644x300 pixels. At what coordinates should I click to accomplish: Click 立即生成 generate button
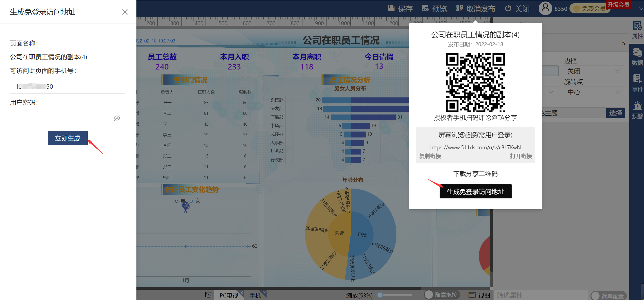point(68,138)
